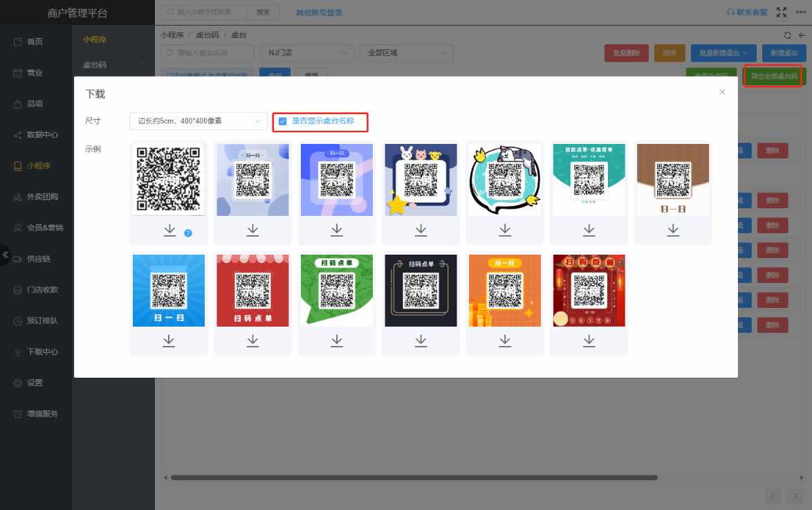Open help tooltip beside plain QR download
The height and width of the screenshot is (510, 812).
coord(188,233)
